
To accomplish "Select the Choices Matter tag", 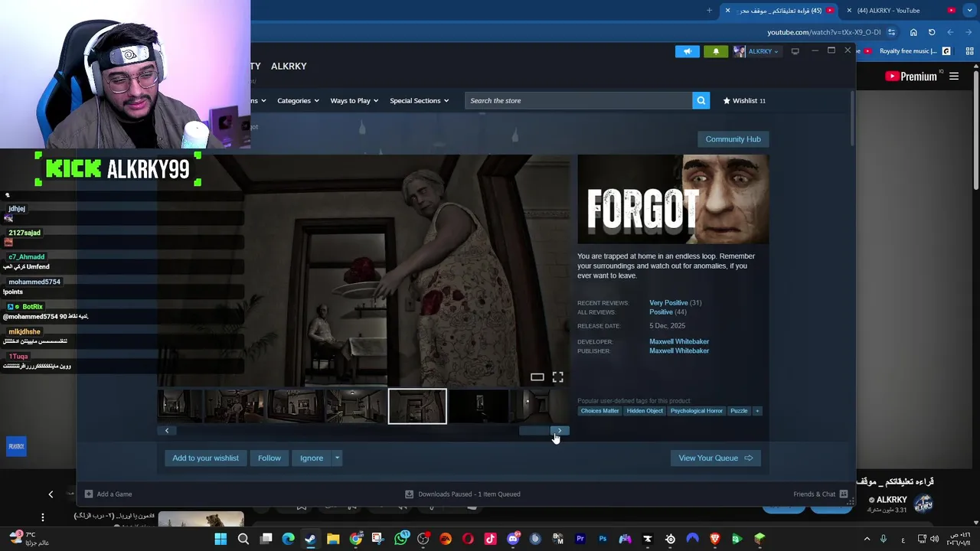I will (599, 411).
